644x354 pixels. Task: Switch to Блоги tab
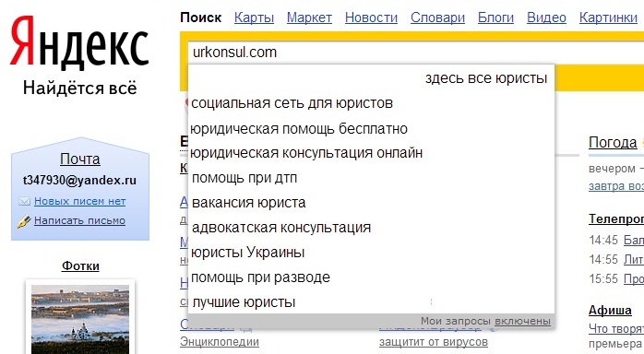pyautogui.click(x=495, y=18)
